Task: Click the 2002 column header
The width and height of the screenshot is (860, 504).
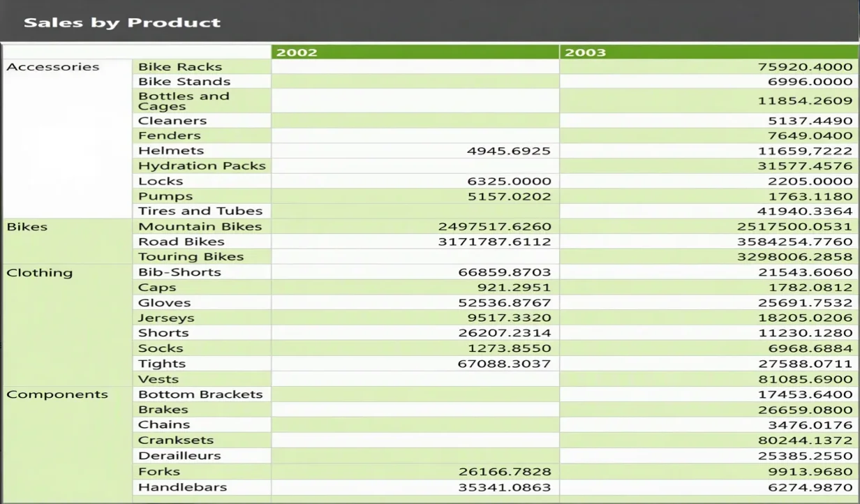Action: pyautogui.click(x=415, y=52)
